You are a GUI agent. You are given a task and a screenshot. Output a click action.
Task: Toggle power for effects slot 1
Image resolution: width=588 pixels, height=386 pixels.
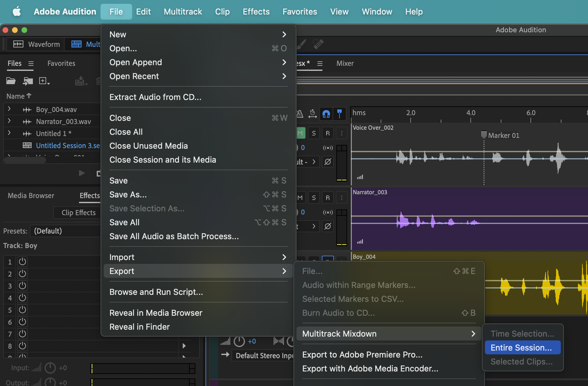(22, 262)
